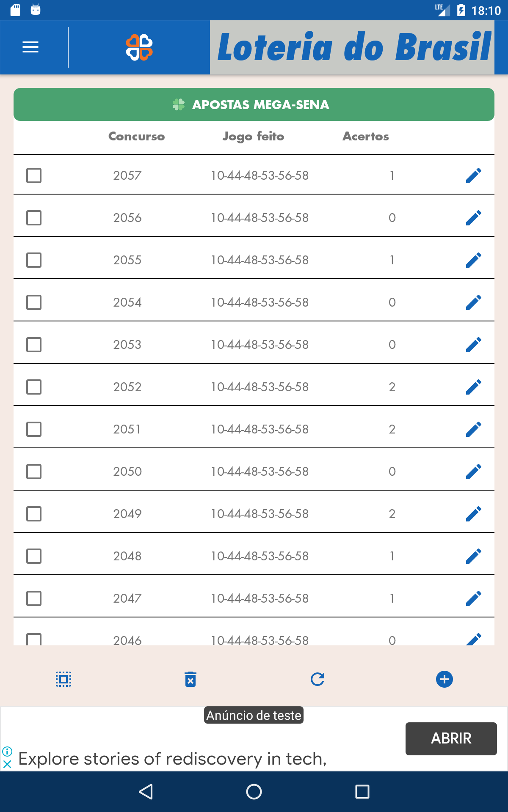Tap the Apostas Mega-Sena green header
The image size is (508, 812).
tap(254, 104)
